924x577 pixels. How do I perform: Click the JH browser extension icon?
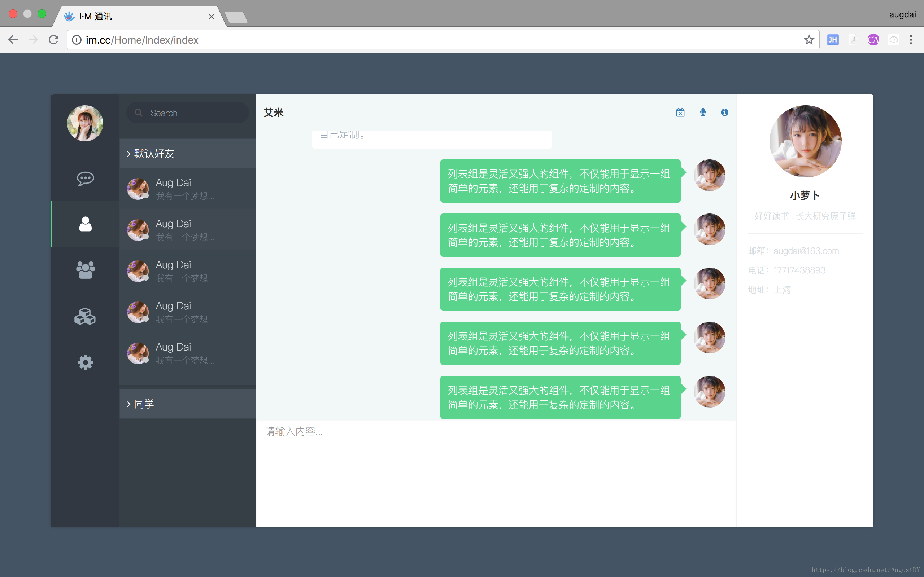[x=832, y=40]
